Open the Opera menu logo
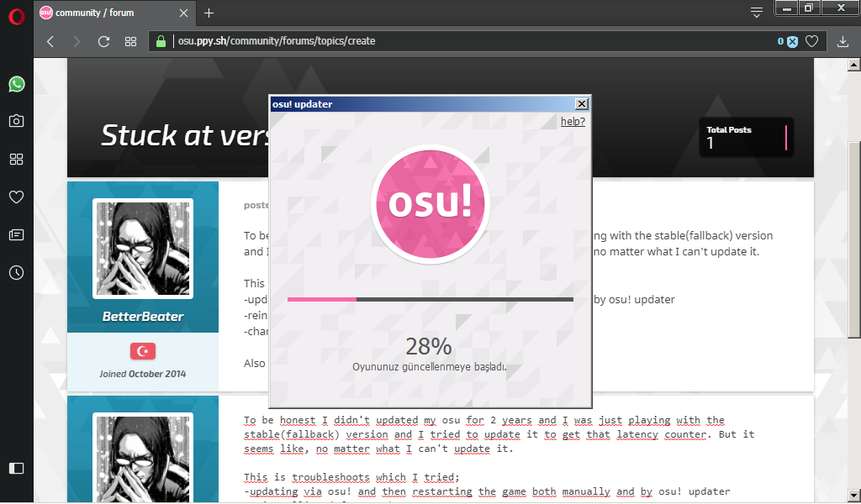This screenshot has width=861, height=504. [17, 17]
